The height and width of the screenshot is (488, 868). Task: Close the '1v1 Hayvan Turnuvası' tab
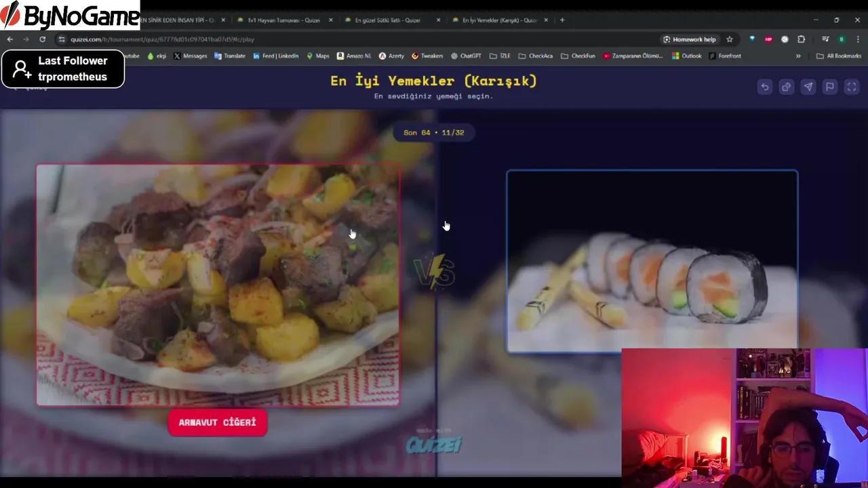pyautogui.click(x=331, y=20)
